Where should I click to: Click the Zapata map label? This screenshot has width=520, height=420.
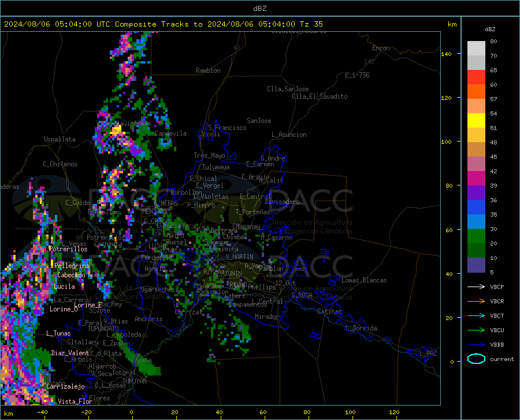pos(141,360)
